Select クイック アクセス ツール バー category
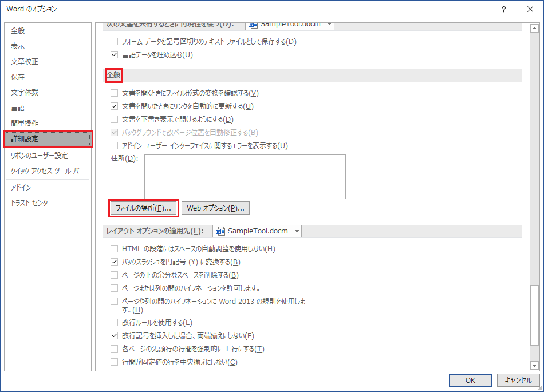The image size is (544, 392). coord(48,171)
